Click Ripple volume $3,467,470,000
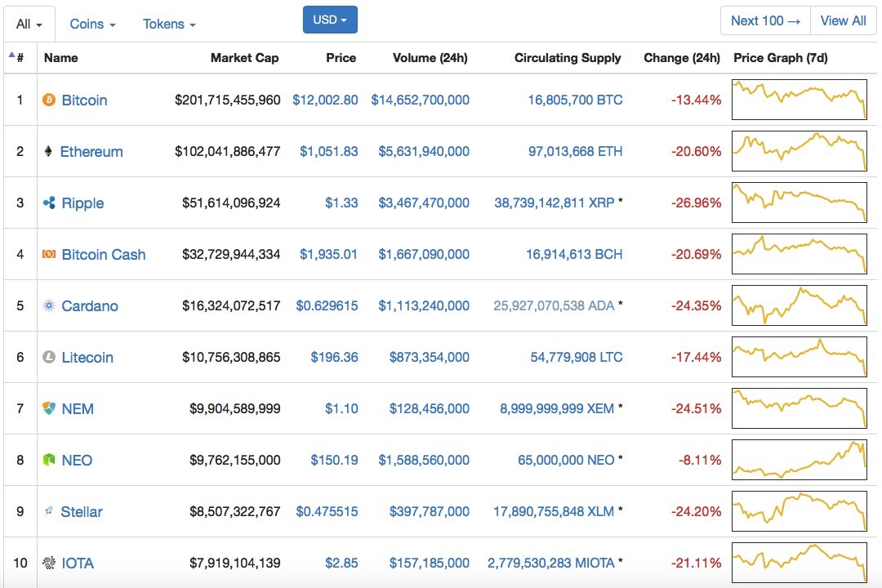The width and height of the screenshot is (882, 588). click(424, 203)
